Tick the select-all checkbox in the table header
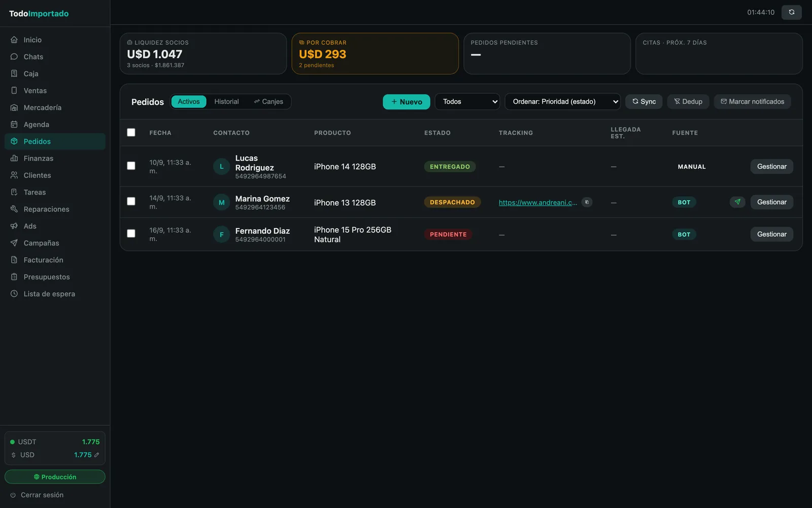This screenshot has width=812, height=508. (131, 133)
